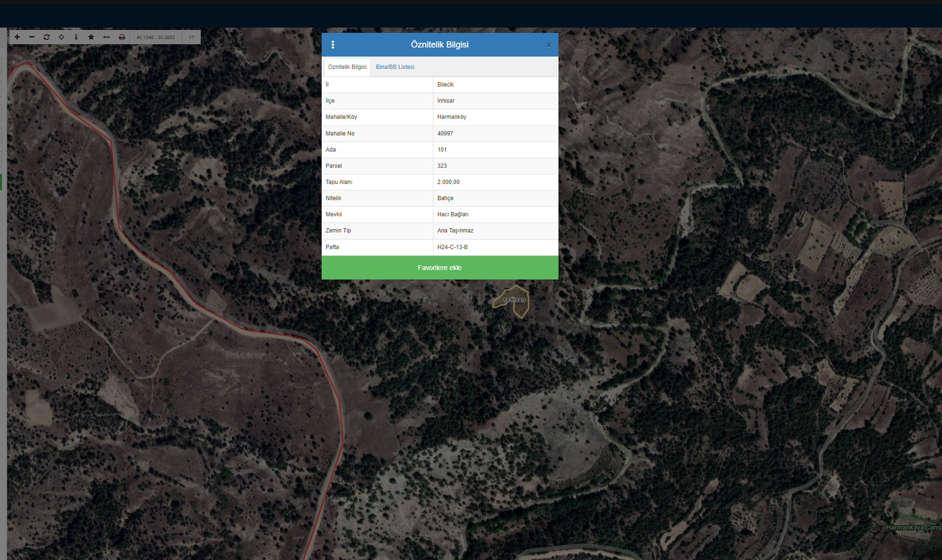Open the three-dot dialog options menu

coord(333,45)
